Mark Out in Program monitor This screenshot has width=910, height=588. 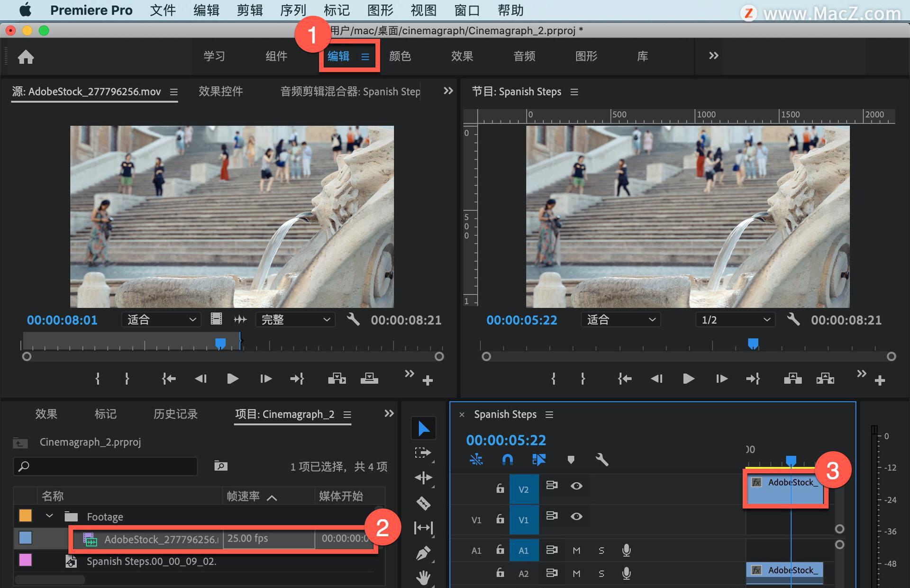tap(583, 379)
